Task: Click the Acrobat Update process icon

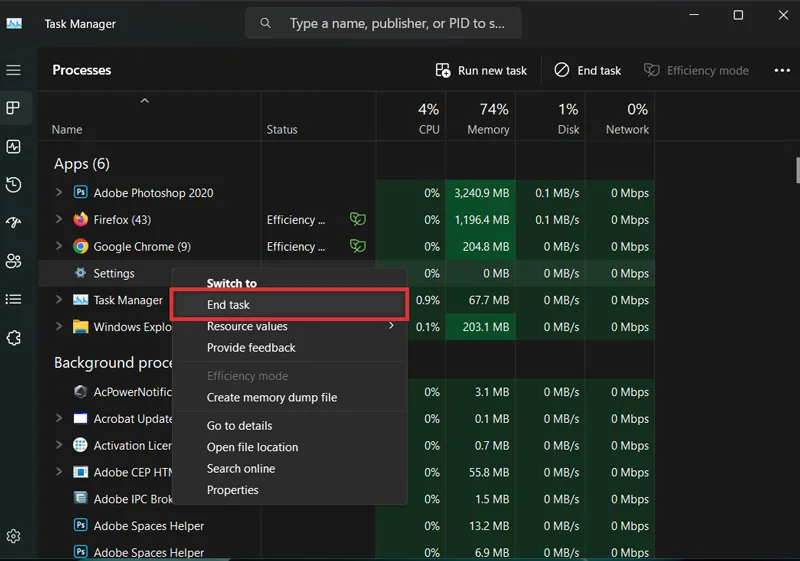Action: pyautogui.click(x=80, y=418)
